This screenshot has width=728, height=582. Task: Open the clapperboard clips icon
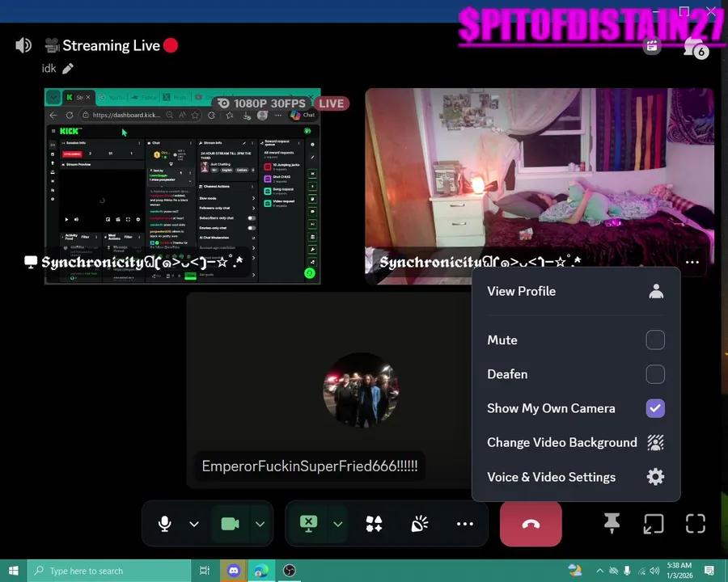(652, 45)
